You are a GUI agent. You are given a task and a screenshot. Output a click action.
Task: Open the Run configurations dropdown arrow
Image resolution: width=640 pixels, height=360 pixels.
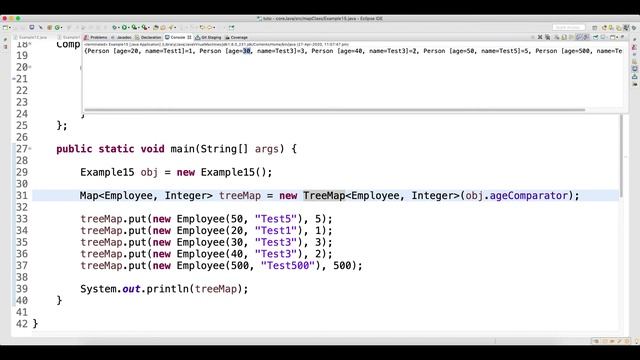coord(129,27)
